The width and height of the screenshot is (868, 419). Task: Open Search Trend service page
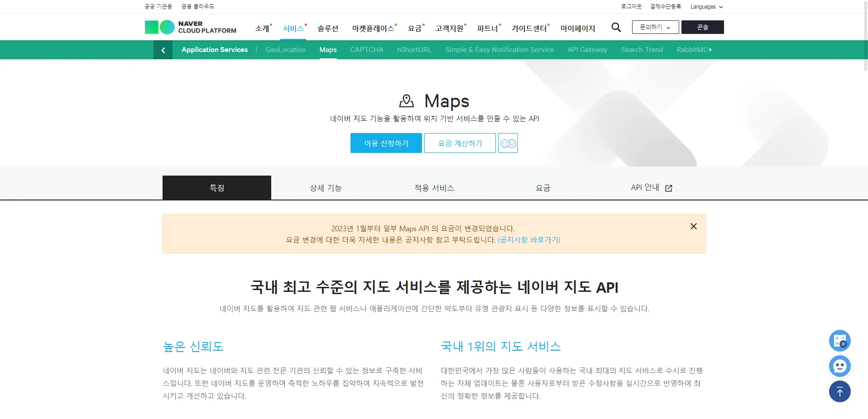coord(642,50)
